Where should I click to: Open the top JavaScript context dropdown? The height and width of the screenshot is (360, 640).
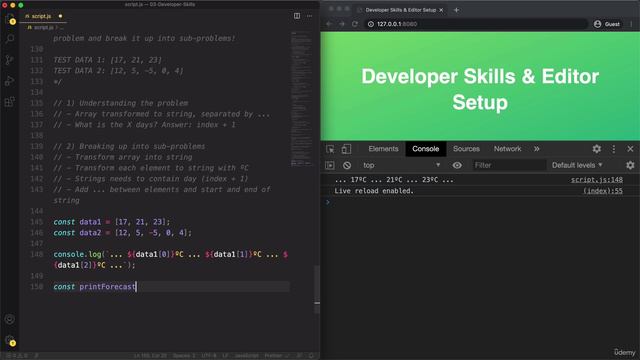coord(402,165)
